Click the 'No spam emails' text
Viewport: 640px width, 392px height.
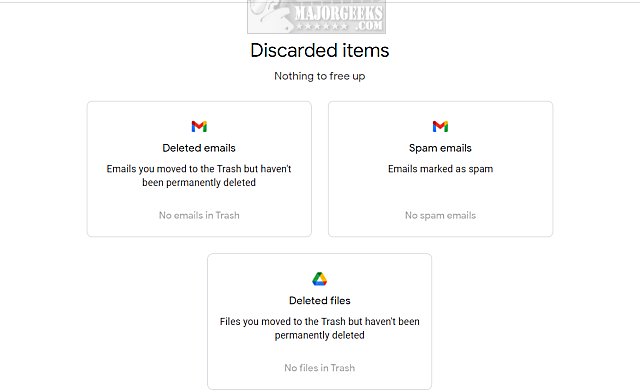tap(440, 215)
